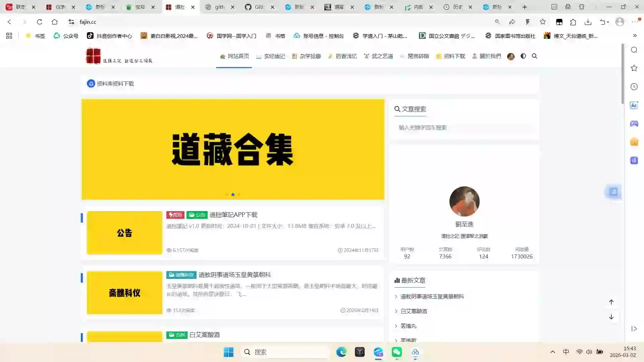Open the history clock icon in right sidebar

click(634, 87)
